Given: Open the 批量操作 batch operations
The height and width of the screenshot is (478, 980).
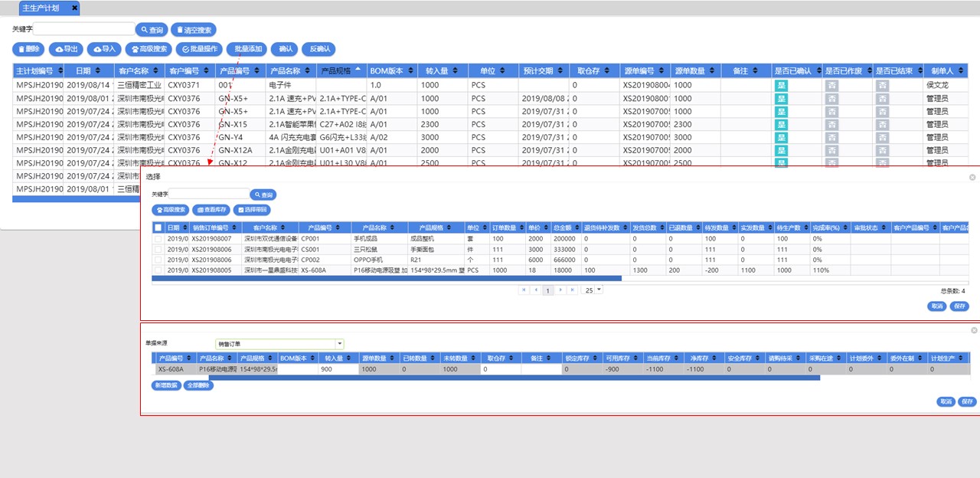Looking at the screenshot, I should click(199, 49).
